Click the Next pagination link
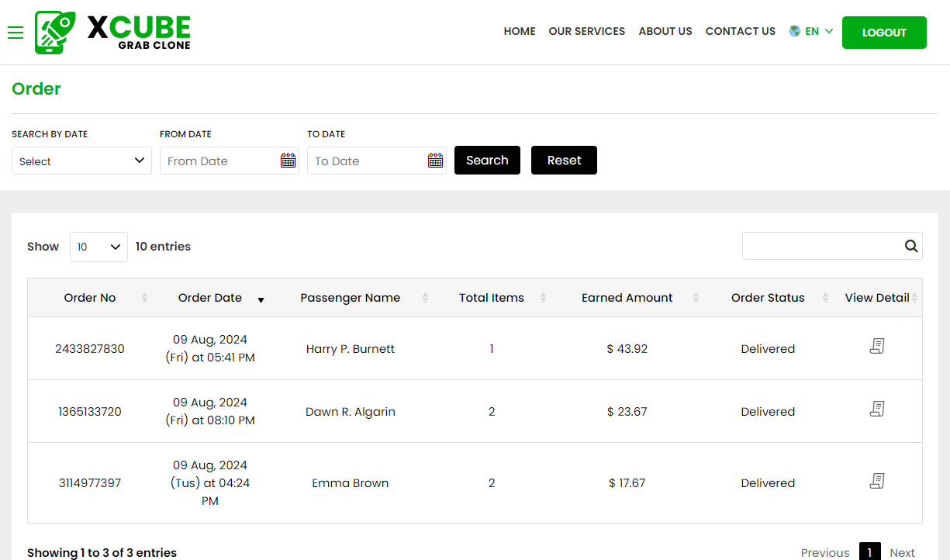This screenshot has height=560, width=950. coord(902,551)
